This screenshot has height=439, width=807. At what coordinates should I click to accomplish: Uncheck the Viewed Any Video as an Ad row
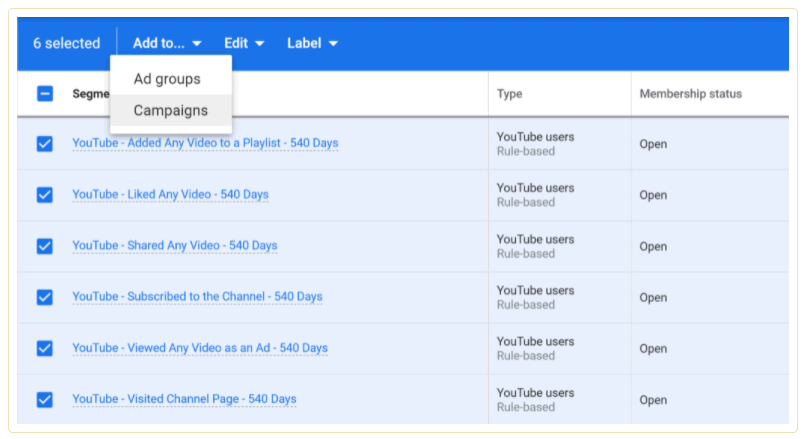45,348
